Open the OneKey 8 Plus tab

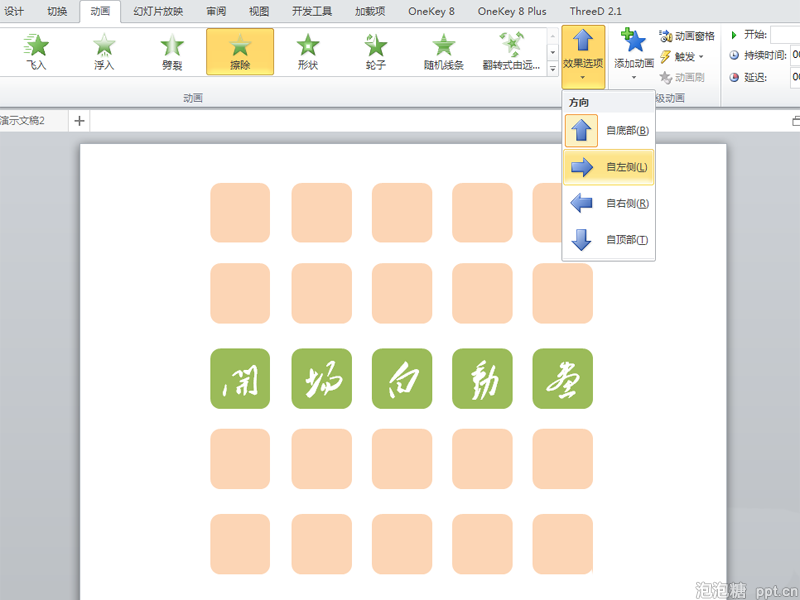[x=512, y=13]
